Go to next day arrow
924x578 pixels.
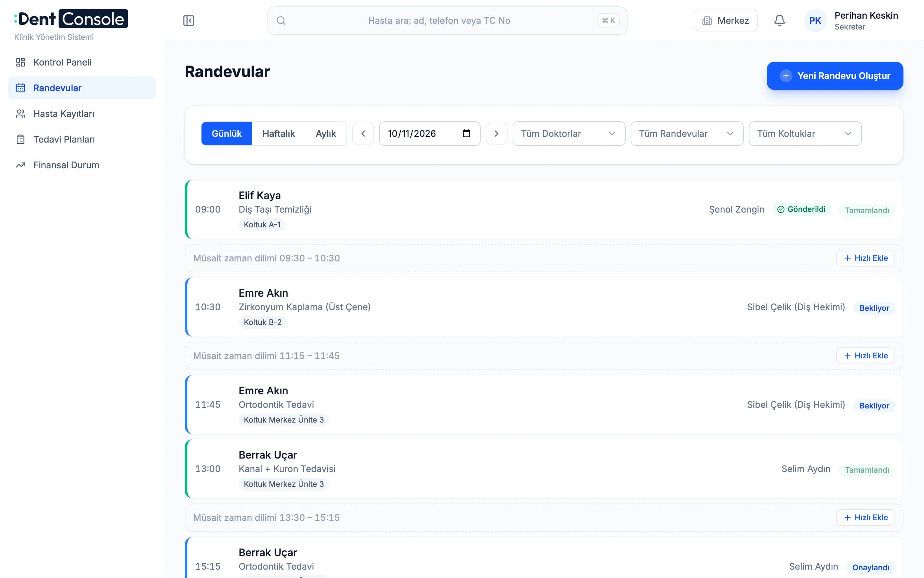coord(496,133)
